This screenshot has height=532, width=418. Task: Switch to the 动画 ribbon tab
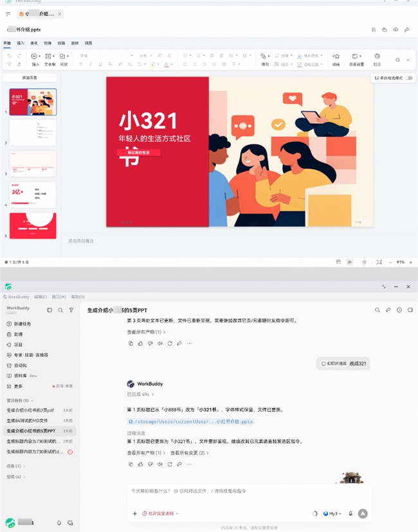click(x=61, y=43)
